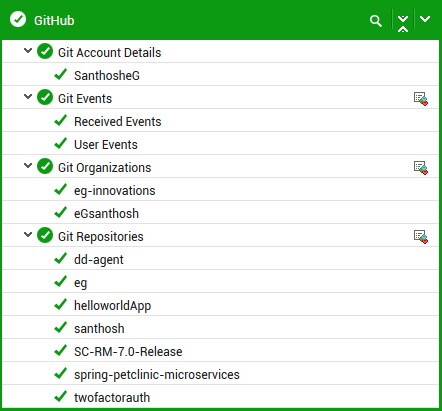Collapse the Git Repositories section
This screenshot has height=411, width=442.
coord(28,235)
